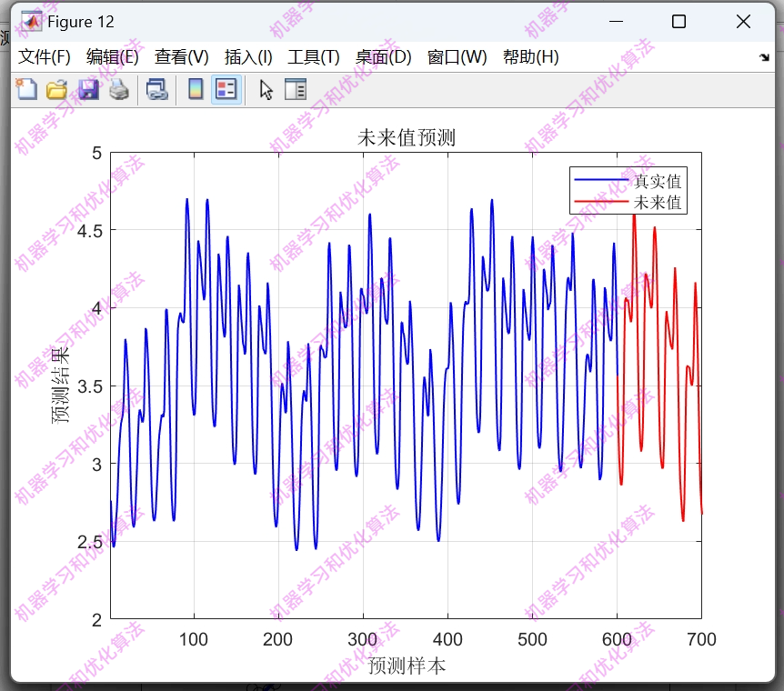
Task: Toggle the Insert Legend toolbar button
Action: tap(226, 90)
